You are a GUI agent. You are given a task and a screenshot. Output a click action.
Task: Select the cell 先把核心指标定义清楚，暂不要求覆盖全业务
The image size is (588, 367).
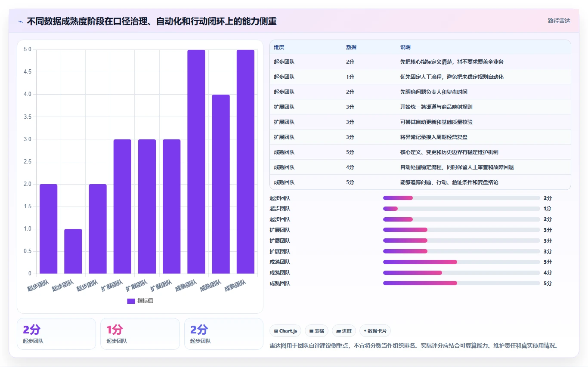point(452,62)
